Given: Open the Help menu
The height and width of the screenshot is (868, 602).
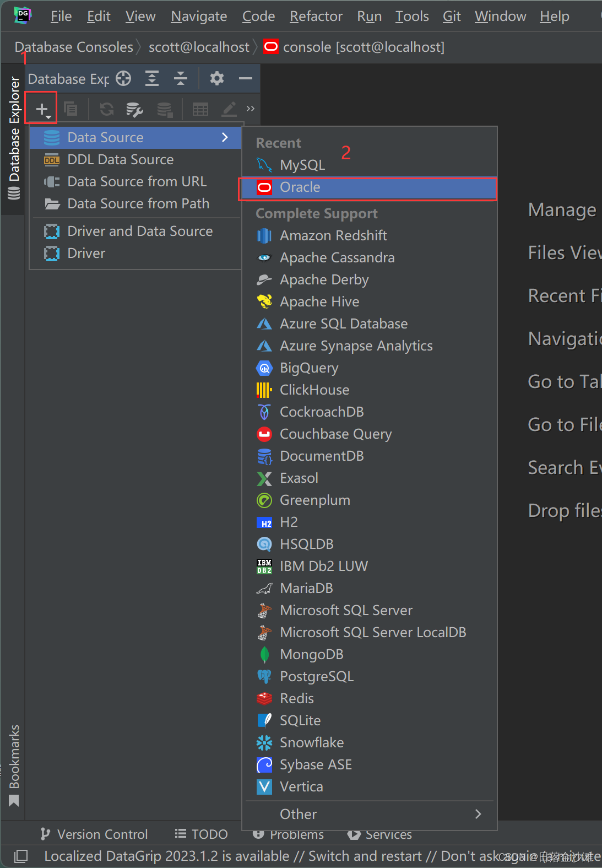Looking at the screenshot, I should (x=555, y=17).
